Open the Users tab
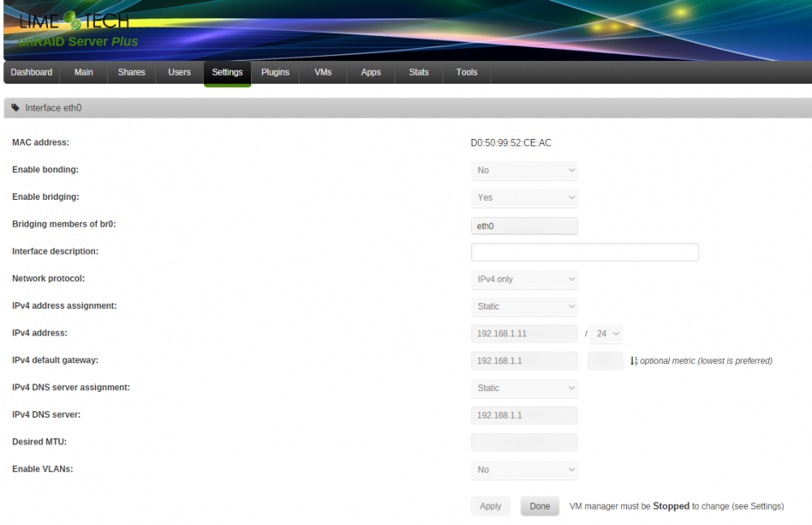The image size is (812, 525). (179, 72)
